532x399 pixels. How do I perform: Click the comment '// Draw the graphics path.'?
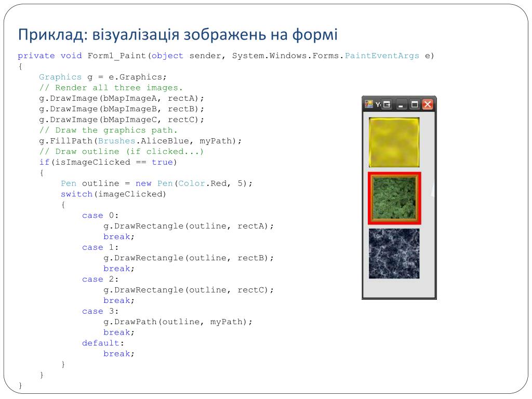[108, 130]
